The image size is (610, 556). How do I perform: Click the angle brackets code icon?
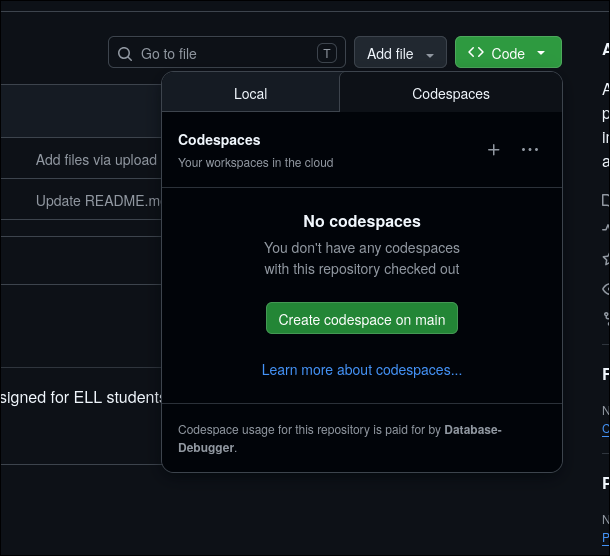coord(476,52)
